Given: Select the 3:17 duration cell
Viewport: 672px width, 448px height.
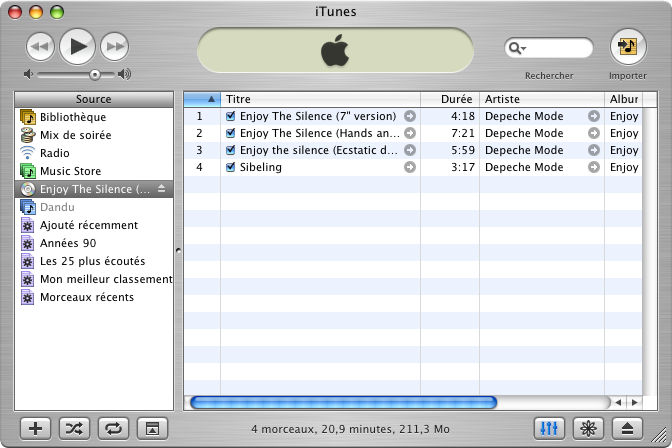Looking at the screenshot, I should coord(463,167).
